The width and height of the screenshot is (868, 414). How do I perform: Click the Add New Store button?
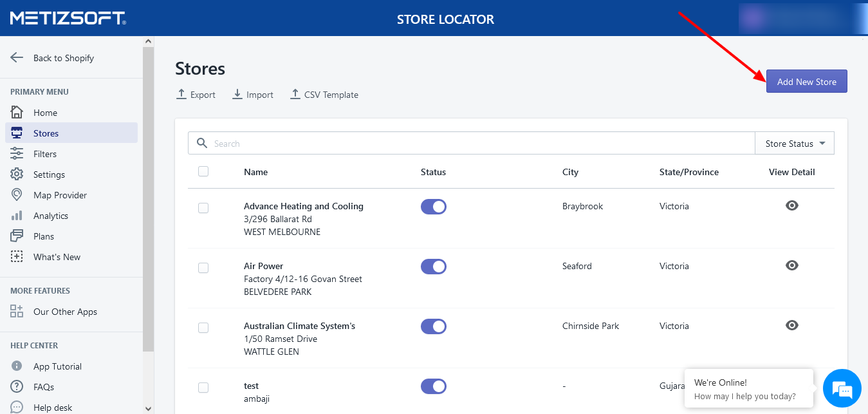[806, 82]
